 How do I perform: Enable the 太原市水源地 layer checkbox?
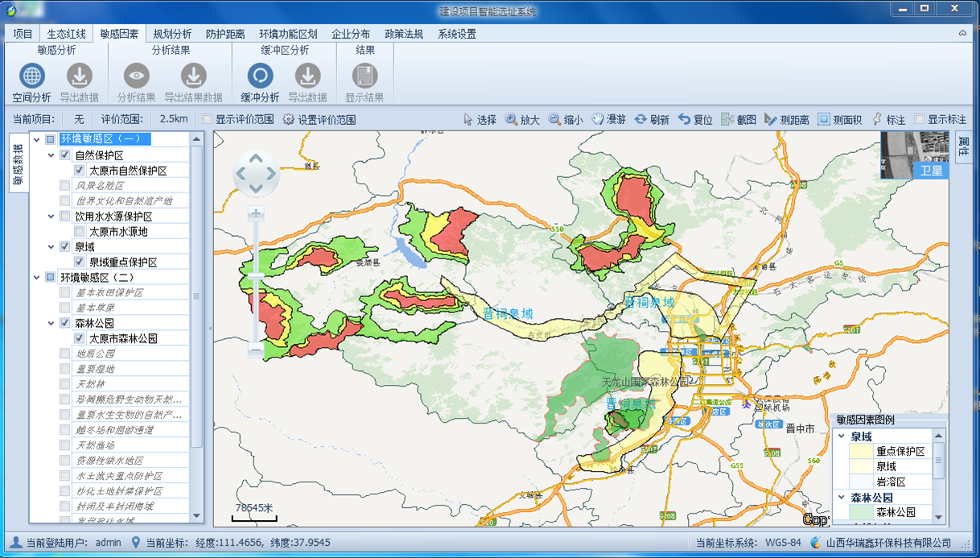80,232
